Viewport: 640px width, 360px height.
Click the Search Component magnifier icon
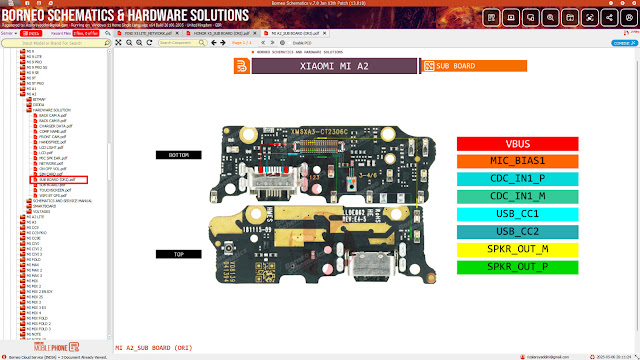202,42
